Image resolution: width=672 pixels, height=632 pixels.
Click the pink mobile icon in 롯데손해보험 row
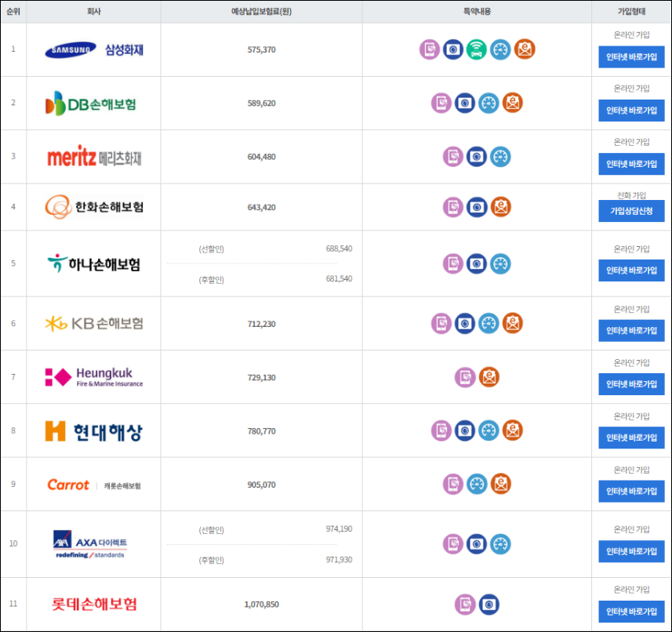(465, 605)
